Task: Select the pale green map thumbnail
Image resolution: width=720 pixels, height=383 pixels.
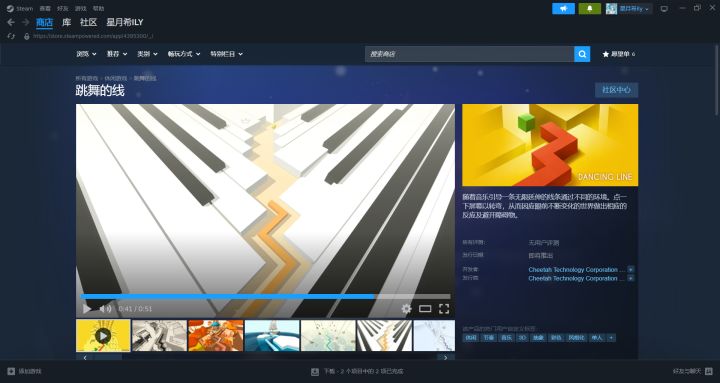Action: pyautogui.click(x=328, y=336)
